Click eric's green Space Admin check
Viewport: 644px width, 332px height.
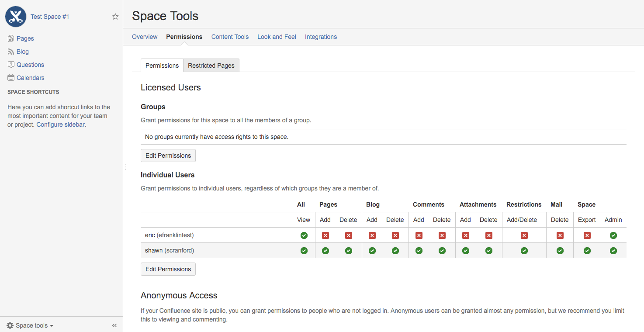(613, 235)
